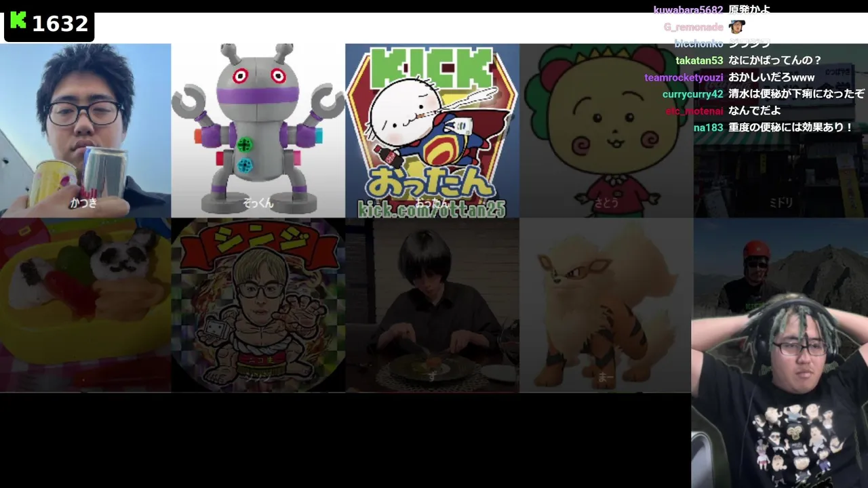Click the message 清水は便秘が下痢になったぞ
Screen dimensions: 868x488
coord(797,94)
